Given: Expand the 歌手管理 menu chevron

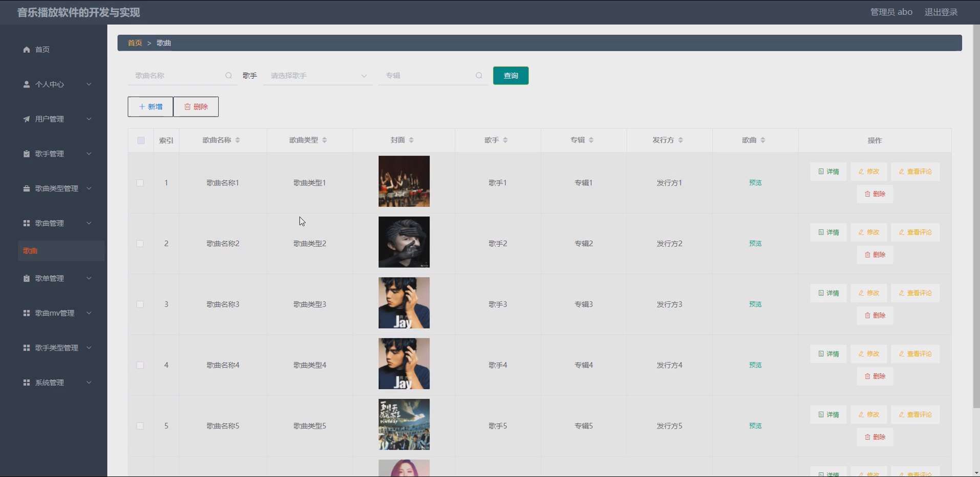Looking at the screenshot, I should point(89,154).
